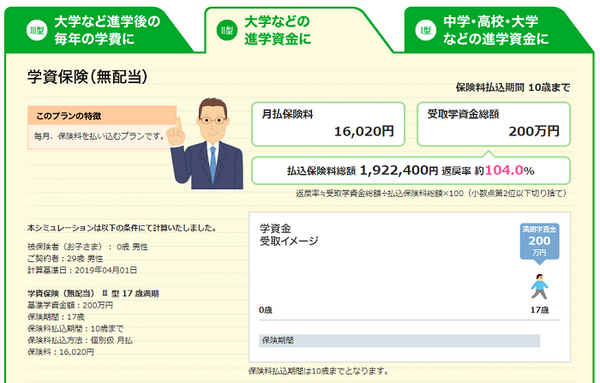Click ご契約者:29歳 男性 line
This screenshot has width=600, height=383.
pyautogui.click(x=65, y=259)
